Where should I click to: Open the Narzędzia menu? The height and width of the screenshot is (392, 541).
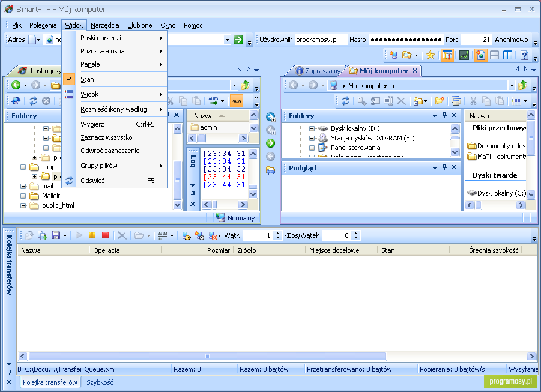tap(105, 25)
